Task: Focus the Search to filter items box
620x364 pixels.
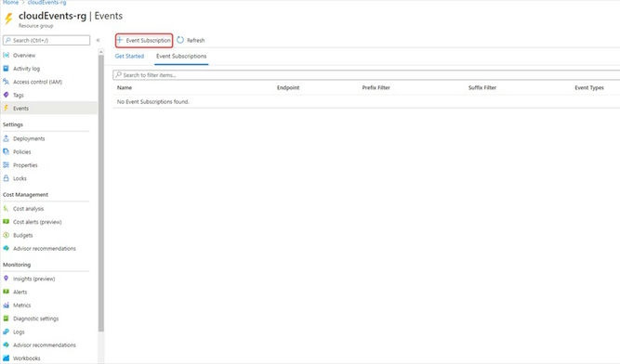Action: pyautogui.click(x=366, y=75)
